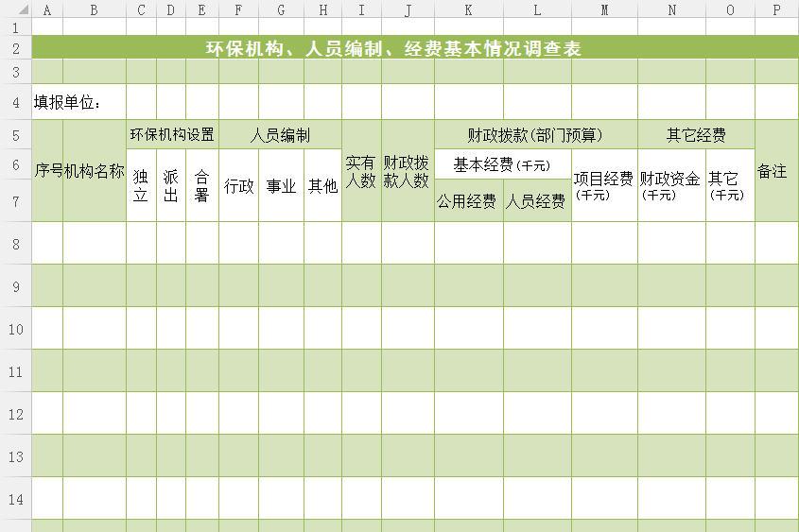This screenshot has width=799, height=532.
Task: Select the 实有人数 header cell
Action: (361, 171)
